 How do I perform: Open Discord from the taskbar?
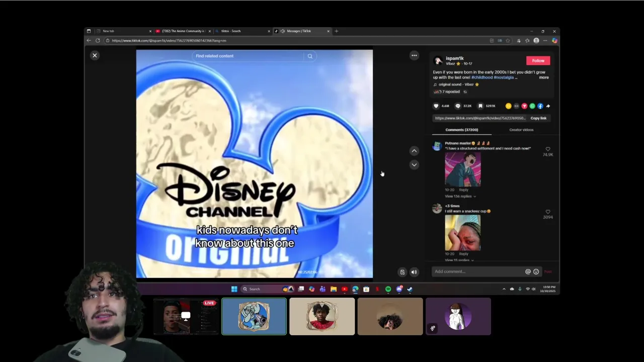[x=399, y=289]
